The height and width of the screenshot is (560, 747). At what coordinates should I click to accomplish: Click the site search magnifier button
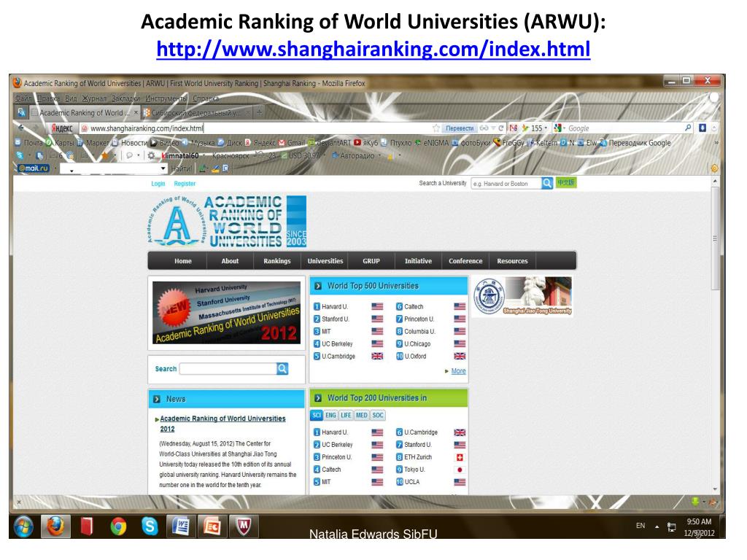(x=547, y=183)
